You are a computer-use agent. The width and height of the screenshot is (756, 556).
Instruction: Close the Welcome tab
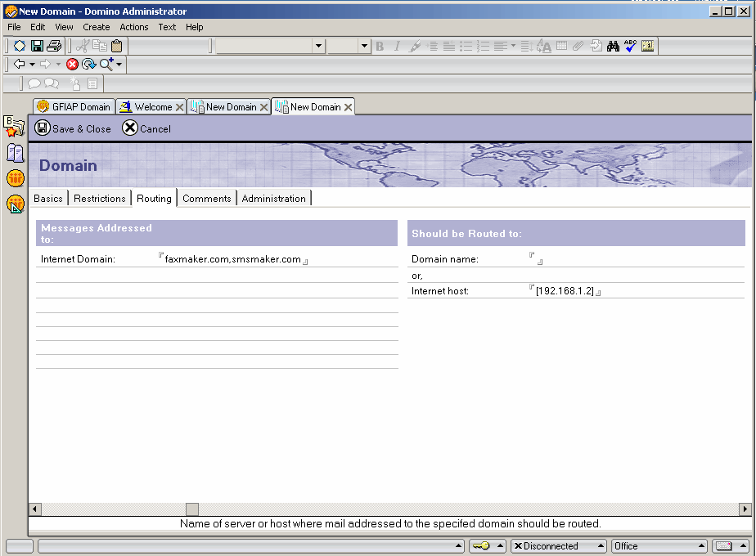coord(180,107)
